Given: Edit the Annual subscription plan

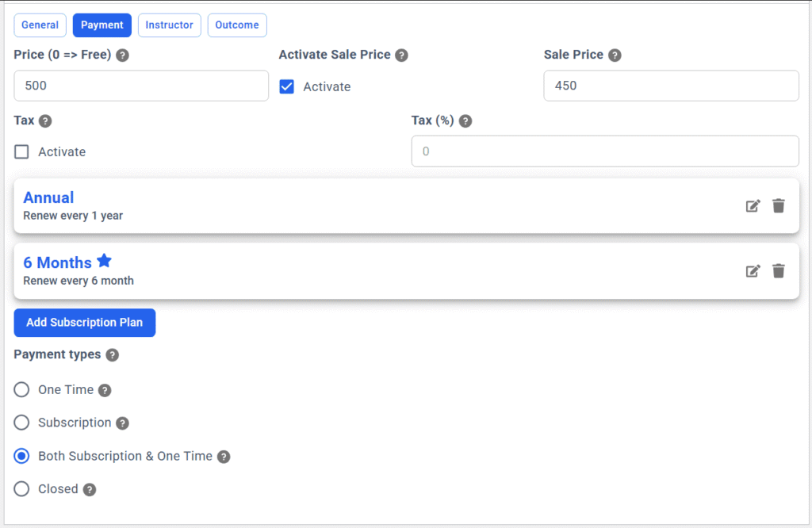Looking at the screenshot, I should tap(753, 206).
